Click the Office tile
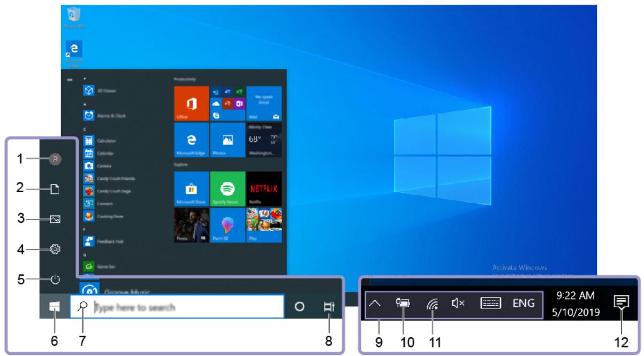 191,103
